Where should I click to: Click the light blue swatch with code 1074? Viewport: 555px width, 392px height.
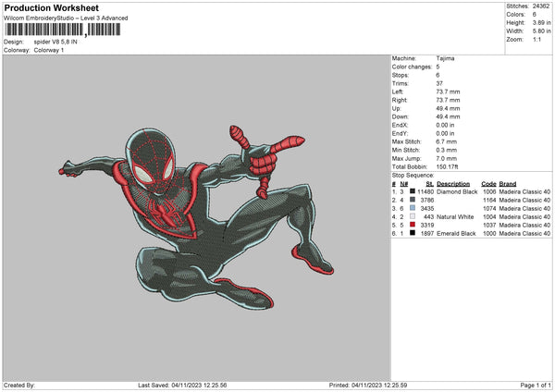[x=412, y=208]
